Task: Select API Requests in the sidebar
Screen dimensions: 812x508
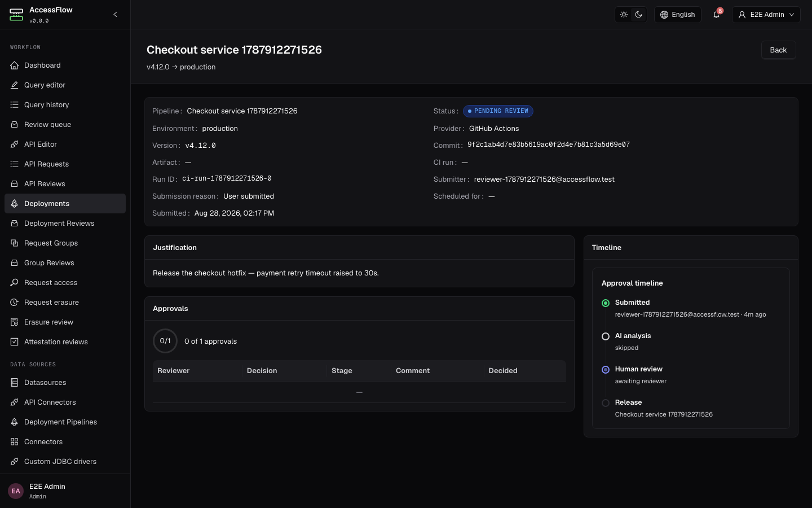Action: point(65,164)
